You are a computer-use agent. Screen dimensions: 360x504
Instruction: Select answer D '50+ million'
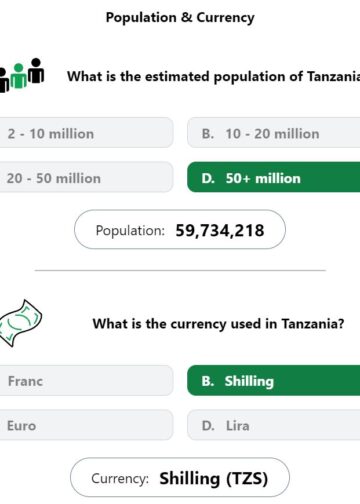click(274, 177)
